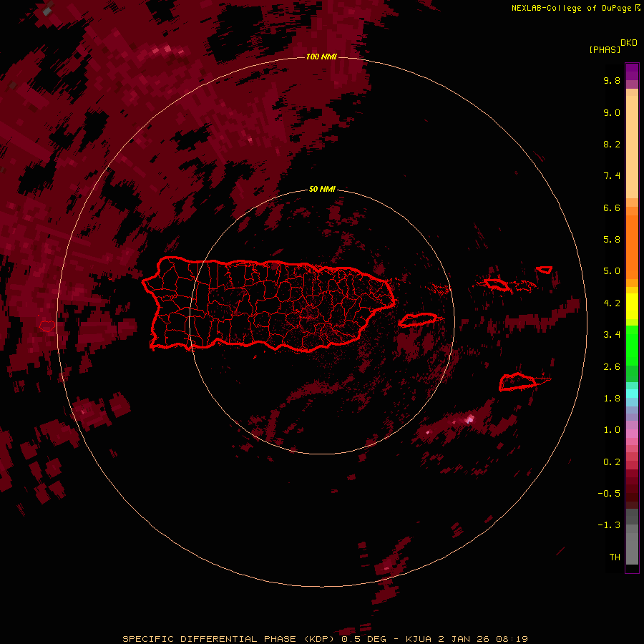Screen dimensions: 644x644
Task: Click the bright pink echo core southeast of Vieques
Action: click(x=470, y=419)
